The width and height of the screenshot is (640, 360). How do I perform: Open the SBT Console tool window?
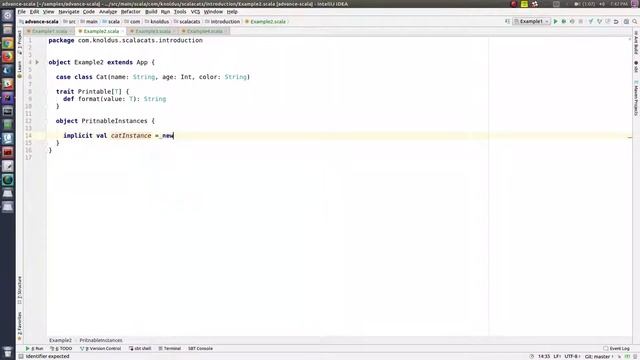tap(200, 349)
